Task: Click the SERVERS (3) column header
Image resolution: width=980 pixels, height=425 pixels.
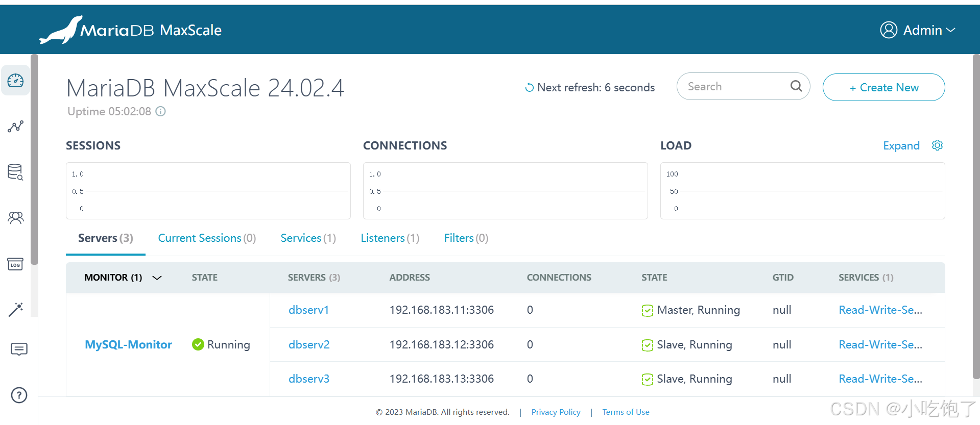Action: [x=314, y=278]
